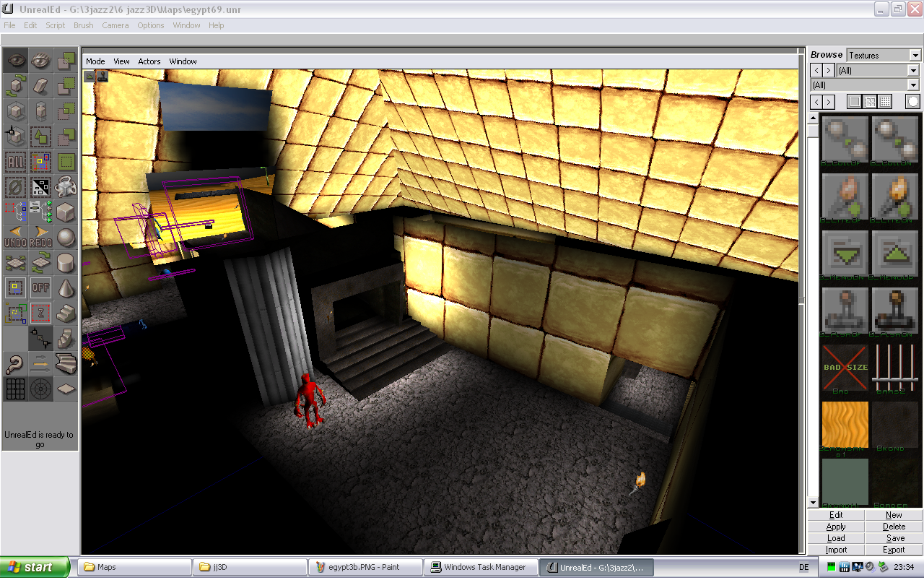
Task: Pick the sheet brush builder
Action: 66,389
